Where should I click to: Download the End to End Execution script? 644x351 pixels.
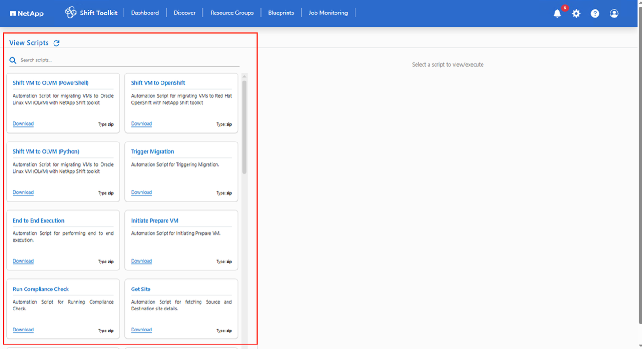[x=23, y=262]
